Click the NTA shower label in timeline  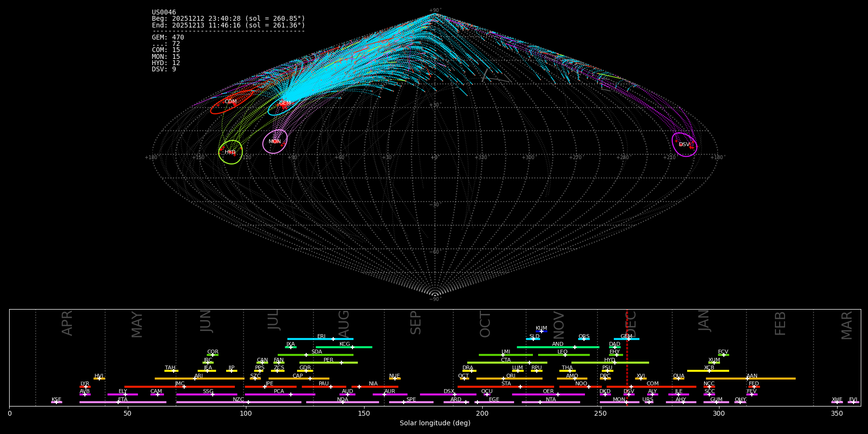tap(551, 400)
